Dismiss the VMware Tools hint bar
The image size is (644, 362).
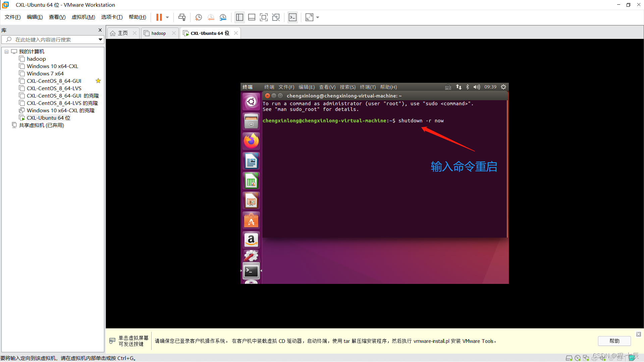639,334
